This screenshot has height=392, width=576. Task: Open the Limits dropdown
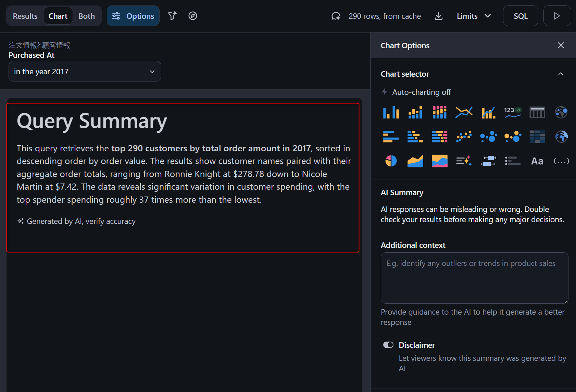pyautogui.click(x=474, y=16)
